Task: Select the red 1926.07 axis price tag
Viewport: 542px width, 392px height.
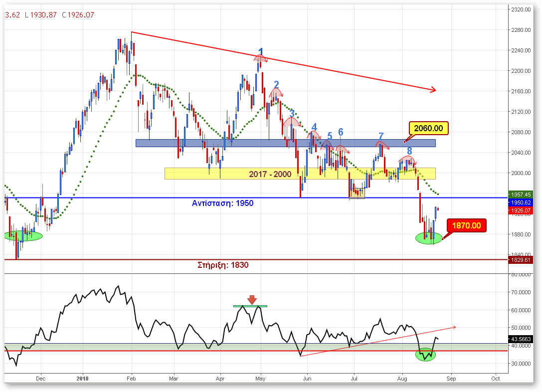Action: [x=521, y=210]
